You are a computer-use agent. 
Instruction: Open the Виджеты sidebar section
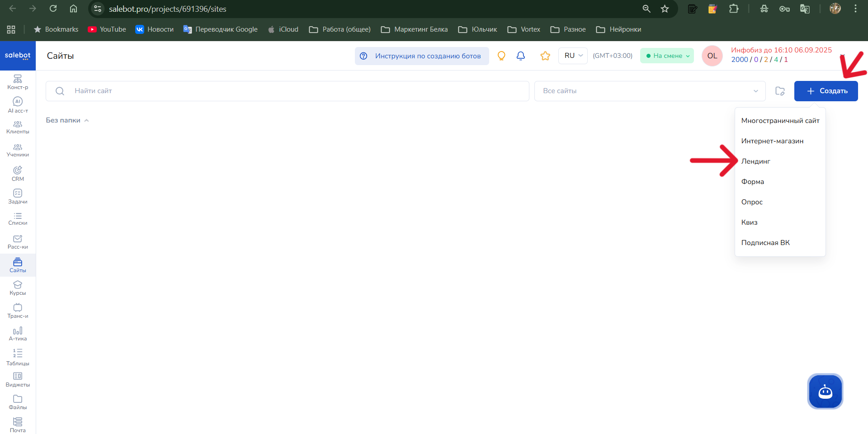18,379
